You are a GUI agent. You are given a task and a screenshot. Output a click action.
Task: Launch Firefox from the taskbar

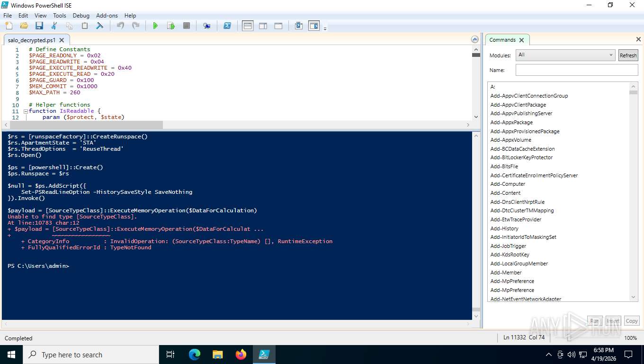pos(241,355)
